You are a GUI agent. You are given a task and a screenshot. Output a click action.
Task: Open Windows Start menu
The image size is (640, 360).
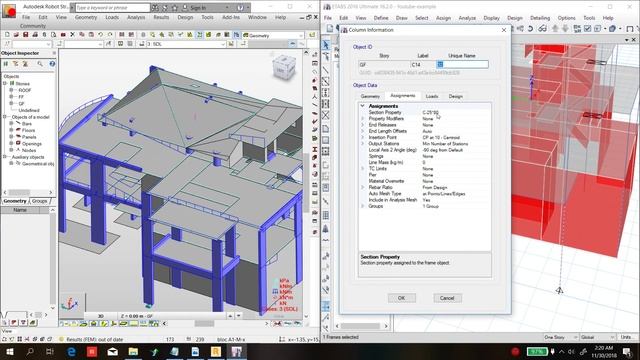9,351
